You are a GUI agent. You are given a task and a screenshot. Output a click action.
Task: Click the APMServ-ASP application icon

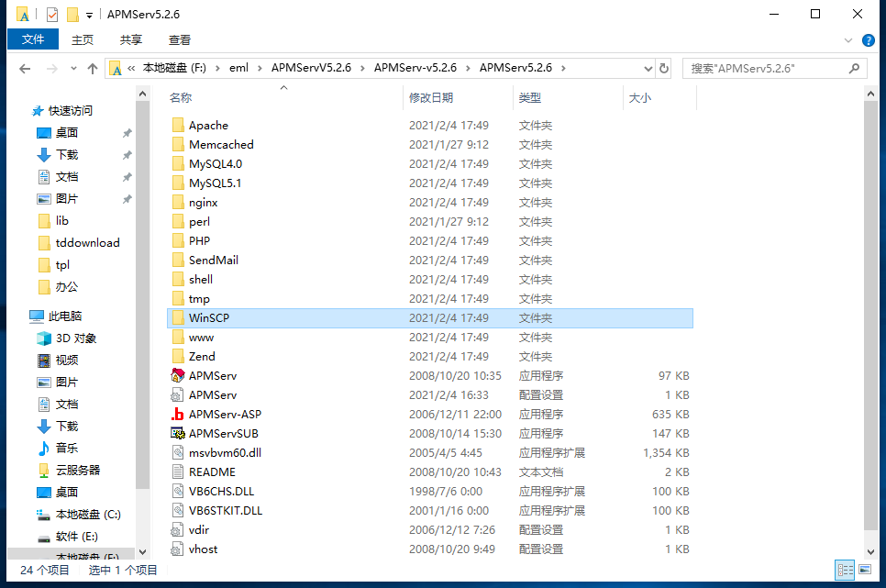177,414
